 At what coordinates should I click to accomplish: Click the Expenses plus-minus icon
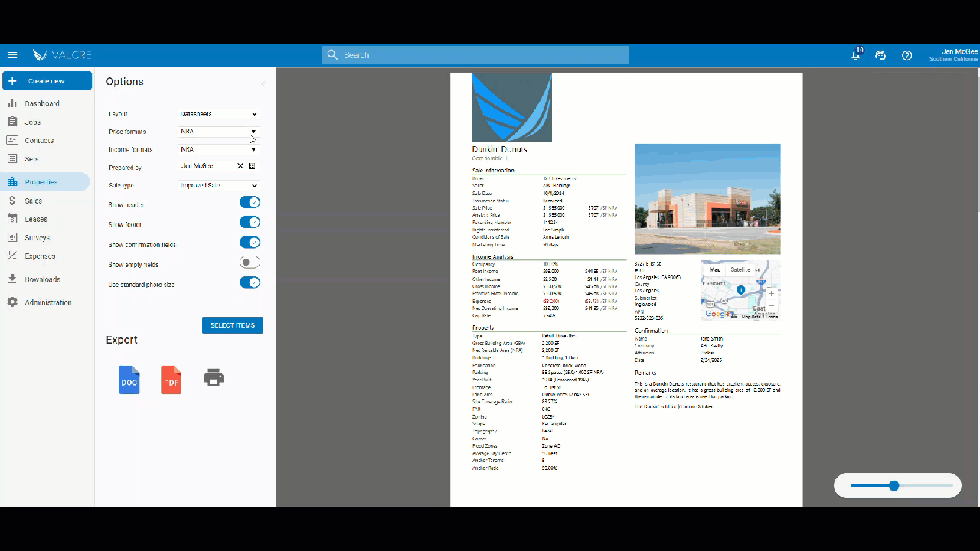12,256
